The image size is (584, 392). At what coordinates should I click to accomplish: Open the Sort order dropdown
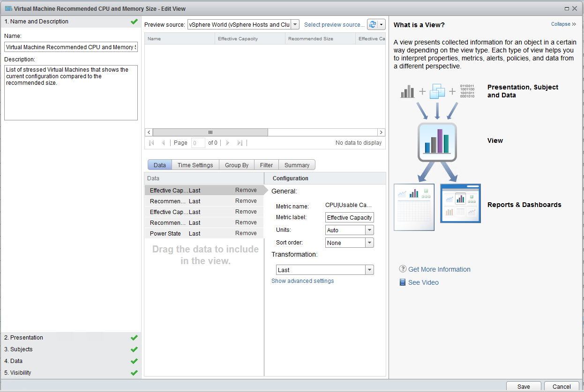pos(369,243)
